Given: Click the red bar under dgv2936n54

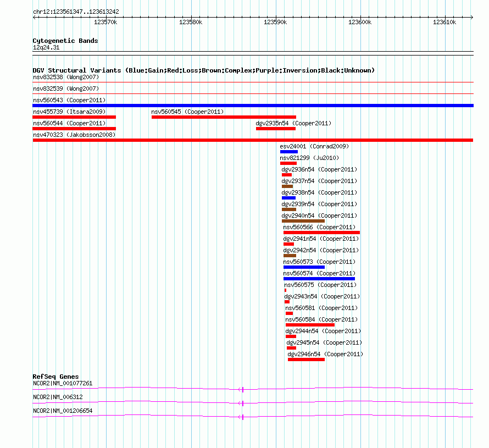Looking at the screenshot, I should pos(287,175).
